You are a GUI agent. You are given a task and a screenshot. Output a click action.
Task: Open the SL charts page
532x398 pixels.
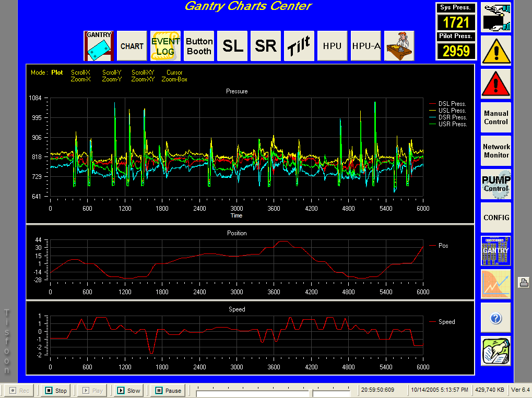pos(232,46)
